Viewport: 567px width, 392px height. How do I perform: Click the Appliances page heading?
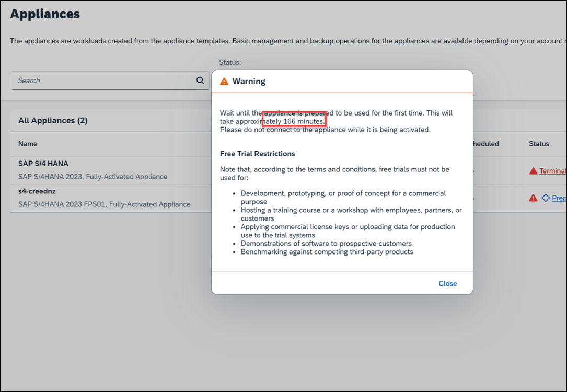tap(45, 14)
